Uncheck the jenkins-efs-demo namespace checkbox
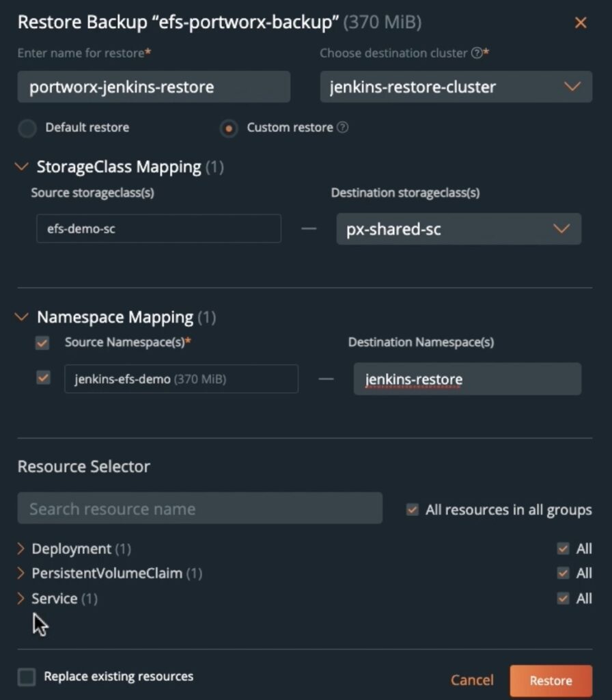Screen dimensions: 612x700 tap(43, 378)
